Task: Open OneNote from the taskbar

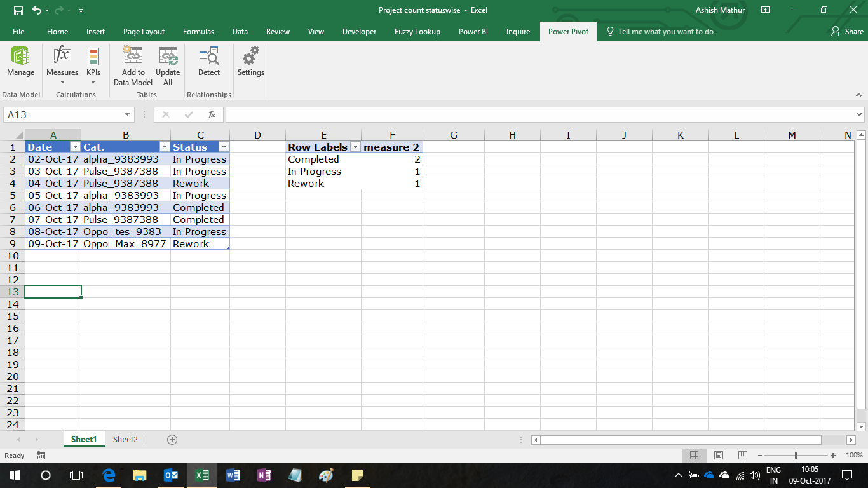Action: coord(264,475)
